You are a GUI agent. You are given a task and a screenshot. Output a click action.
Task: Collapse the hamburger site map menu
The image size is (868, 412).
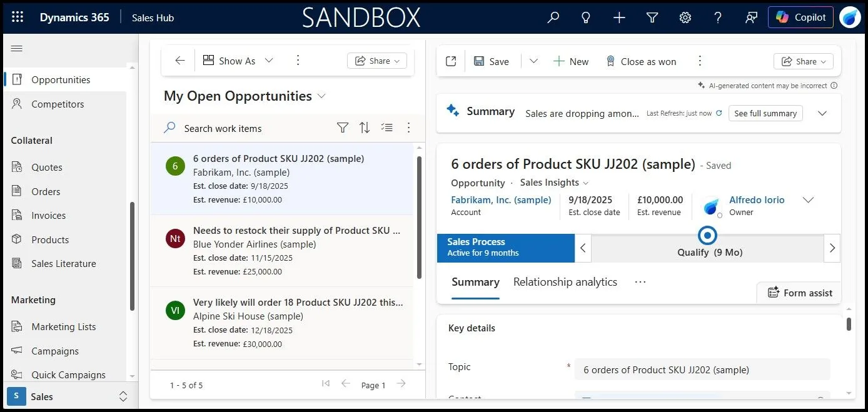(17, 49)
